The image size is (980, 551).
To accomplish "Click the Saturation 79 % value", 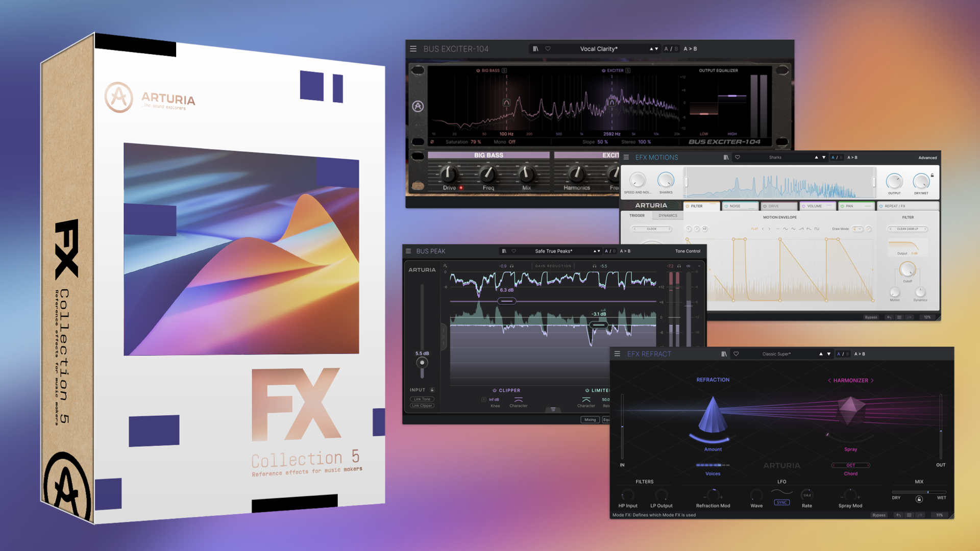I will click(x=476, y=142).
